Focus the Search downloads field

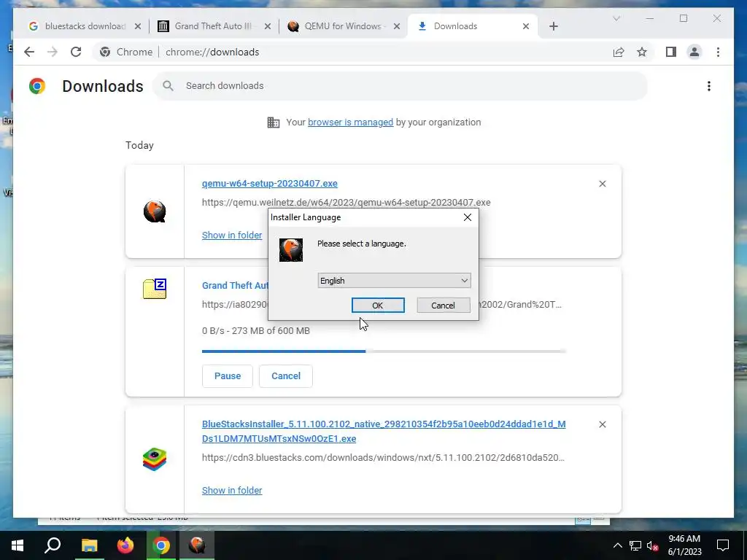(x=400, y=86)
